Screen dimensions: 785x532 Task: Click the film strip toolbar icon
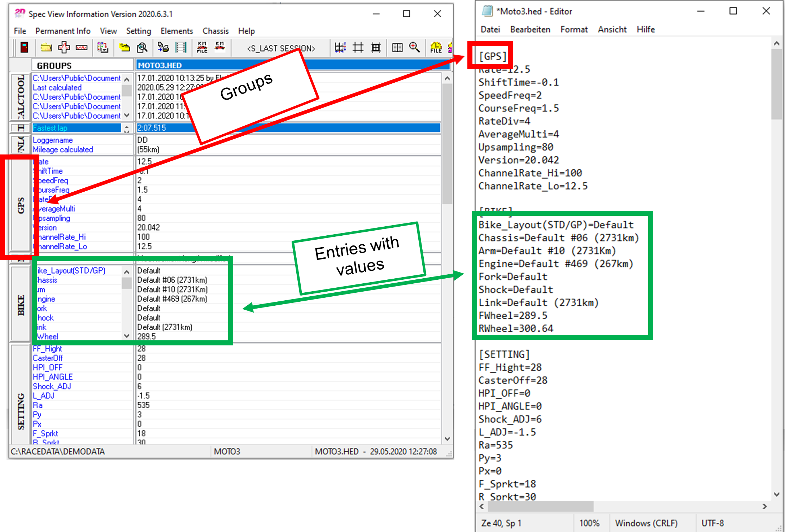coord(180,47)
